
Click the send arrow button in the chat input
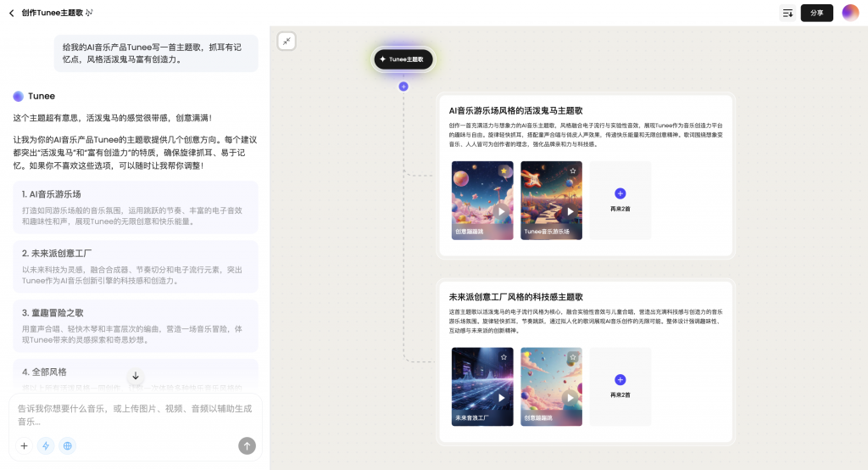(247, 445)
